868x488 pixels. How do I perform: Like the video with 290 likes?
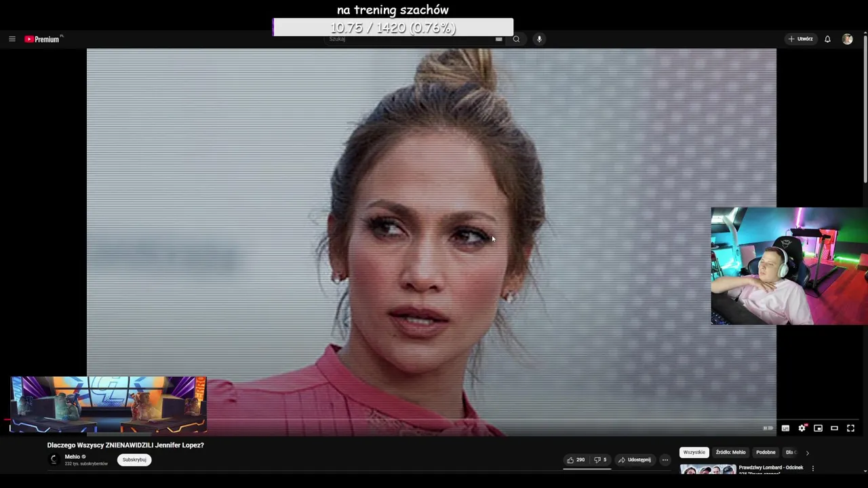coord(576,460)
